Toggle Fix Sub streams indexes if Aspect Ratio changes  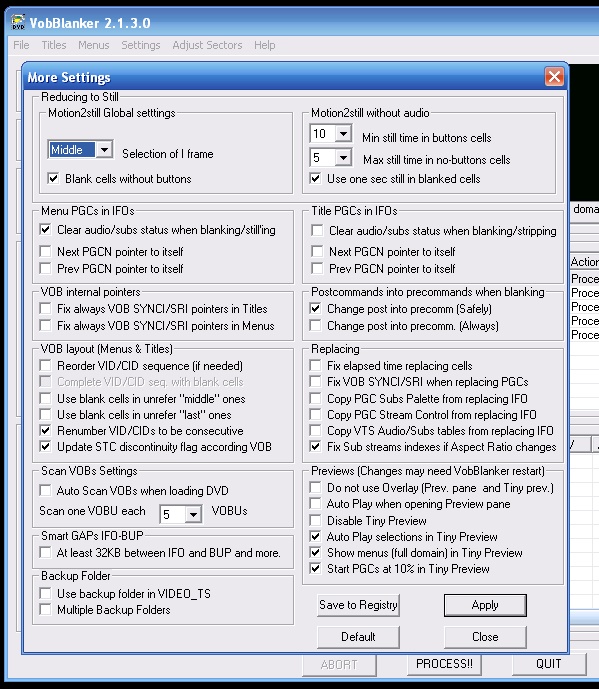315,446
